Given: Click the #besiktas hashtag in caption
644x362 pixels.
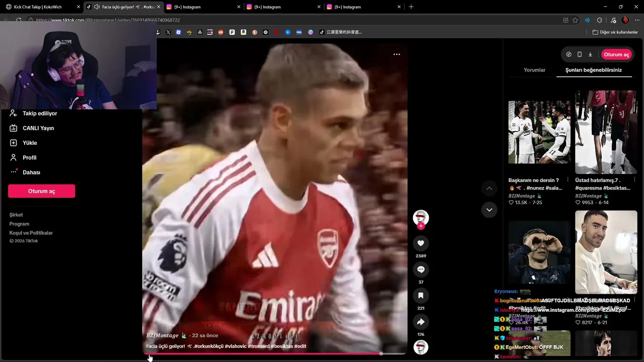Looking at the screenshot, I should point(282,346).
